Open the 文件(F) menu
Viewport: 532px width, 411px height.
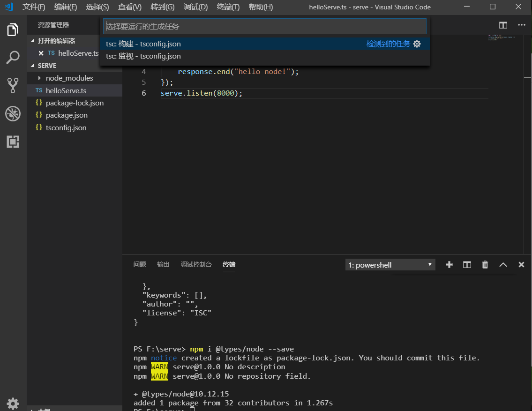(34, 7)
